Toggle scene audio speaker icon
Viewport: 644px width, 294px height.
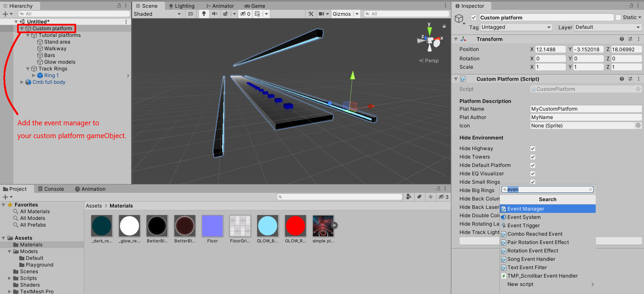click(x=215, y=14)
